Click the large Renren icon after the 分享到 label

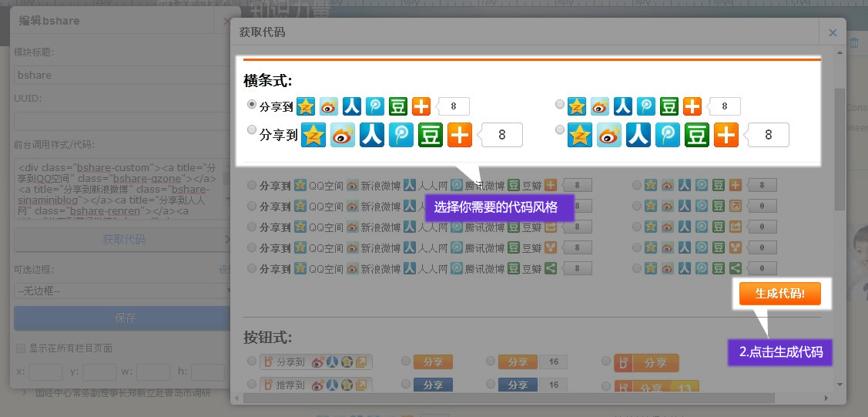372,135
